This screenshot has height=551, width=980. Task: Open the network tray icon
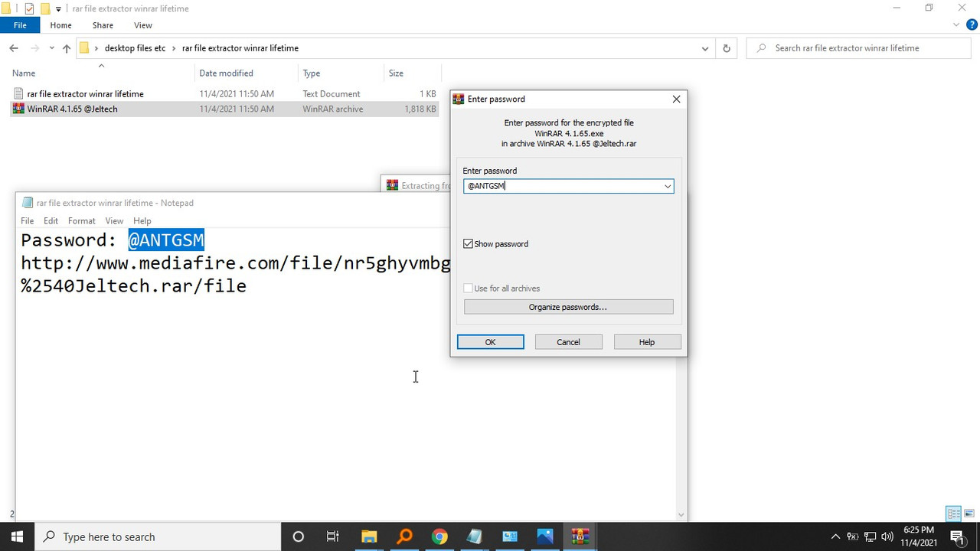[x=871, y=536]
